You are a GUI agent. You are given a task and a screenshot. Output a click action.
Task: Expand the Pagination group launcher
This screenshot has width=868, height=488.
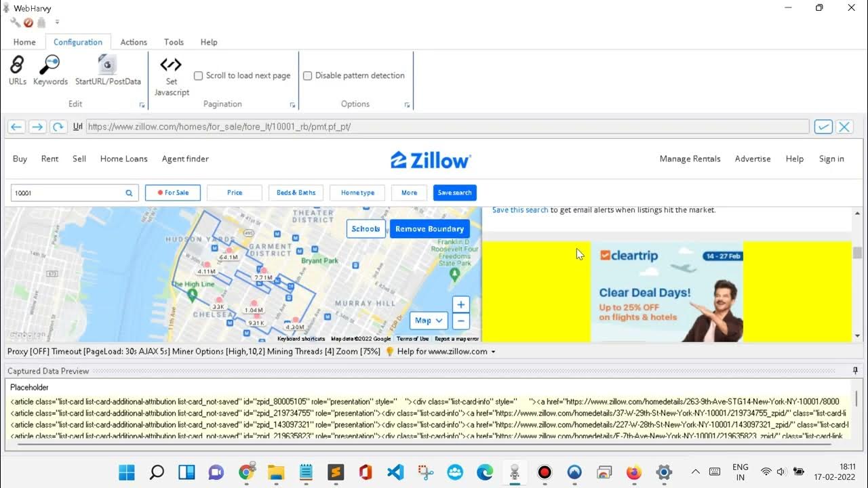tap(292, 105)
